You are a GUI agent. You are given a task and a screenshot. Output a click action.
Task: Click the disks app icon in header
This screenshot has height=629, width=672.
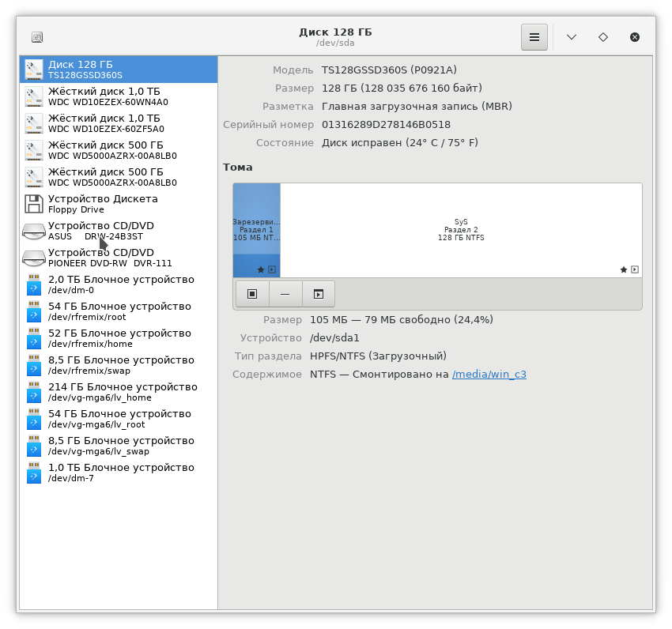pyautogui.click(x=37, y=37)
